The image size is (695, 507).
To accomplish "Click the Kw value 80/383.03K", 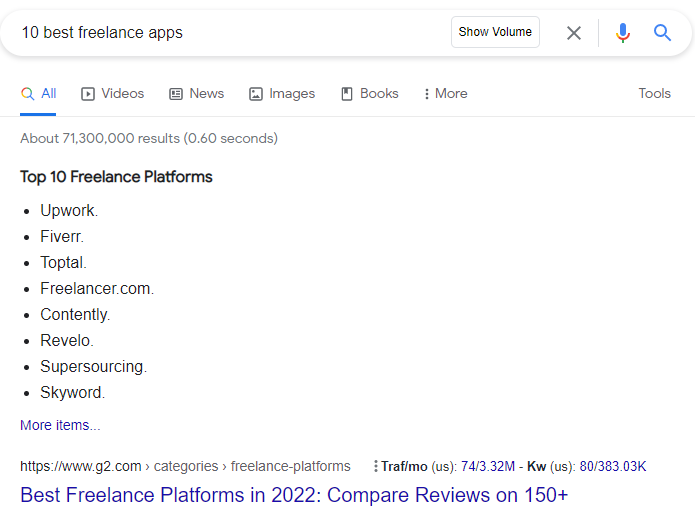I will (x=613, y=466).
